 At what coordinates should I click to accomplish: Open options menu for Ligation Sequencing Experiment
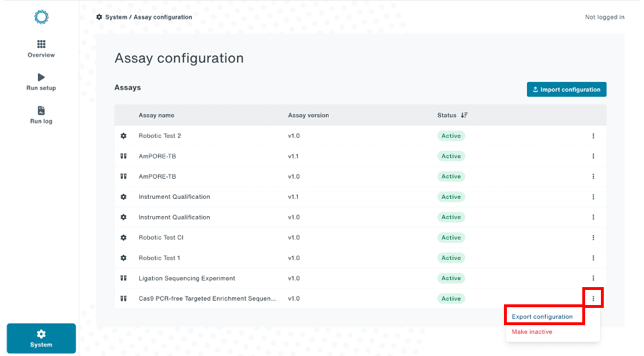click(593, 278)
